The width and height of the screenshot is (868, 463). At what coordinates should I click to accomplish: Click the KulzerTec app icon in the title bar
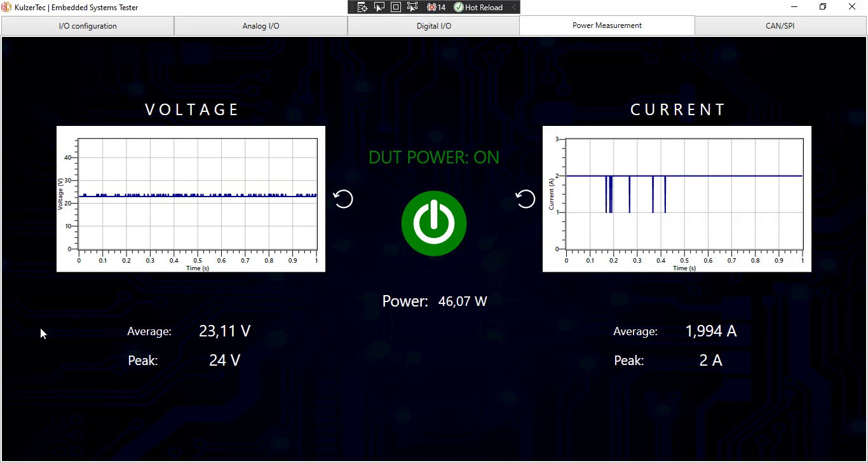7,8
